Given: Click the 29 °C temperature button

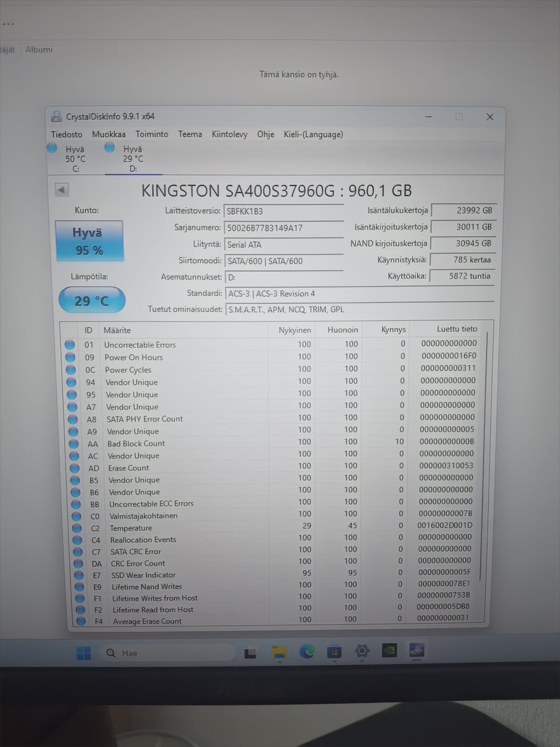Looking at the screenshot, I should 92,301.
